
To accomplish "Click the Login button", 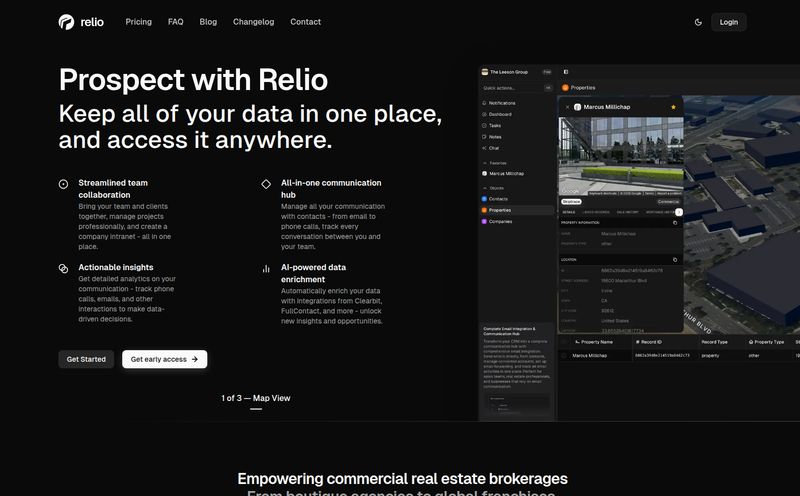I will (x=729, y=22).
